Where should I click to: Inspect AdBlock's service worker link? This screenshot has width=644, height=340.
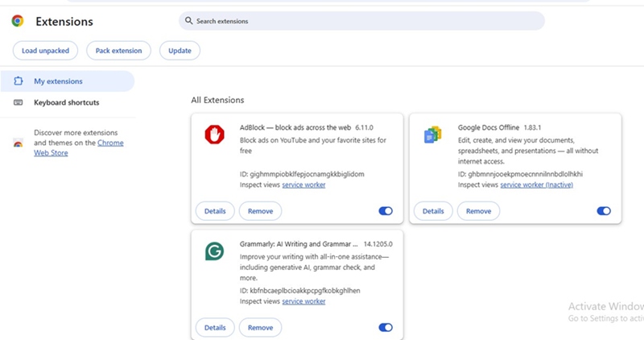point(303,185)
